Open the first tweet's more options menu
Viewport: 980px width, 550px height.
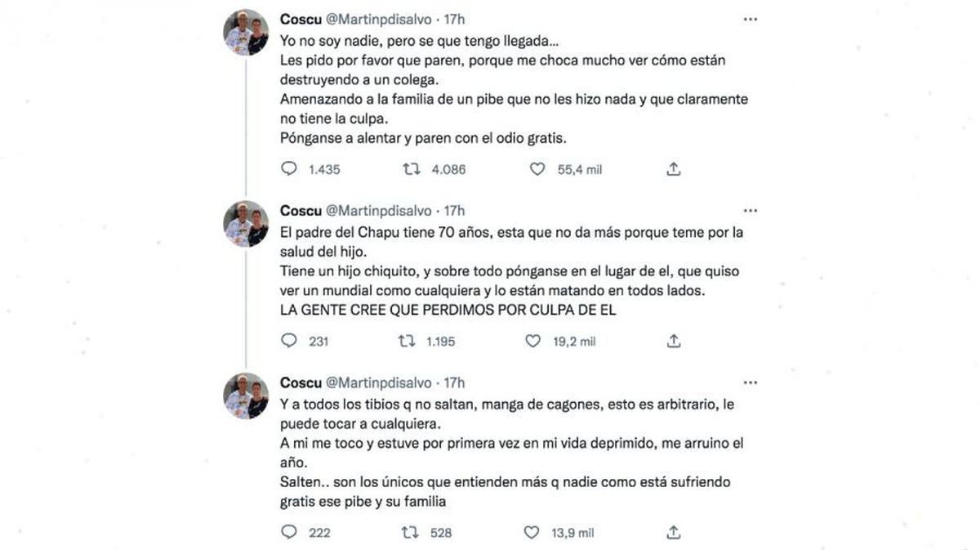point(751,18)
